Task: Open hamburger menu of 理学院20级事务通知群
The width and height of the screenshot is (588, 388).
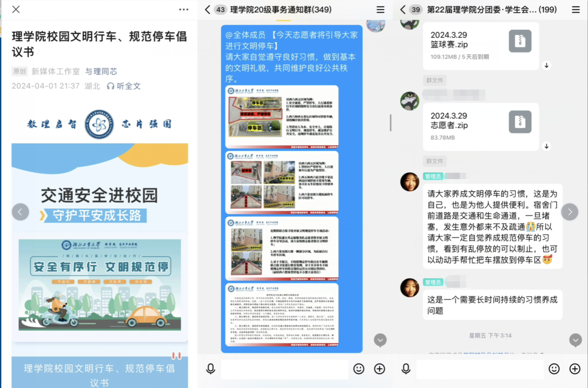Action: pyautogui.click(x=380, y=9)
